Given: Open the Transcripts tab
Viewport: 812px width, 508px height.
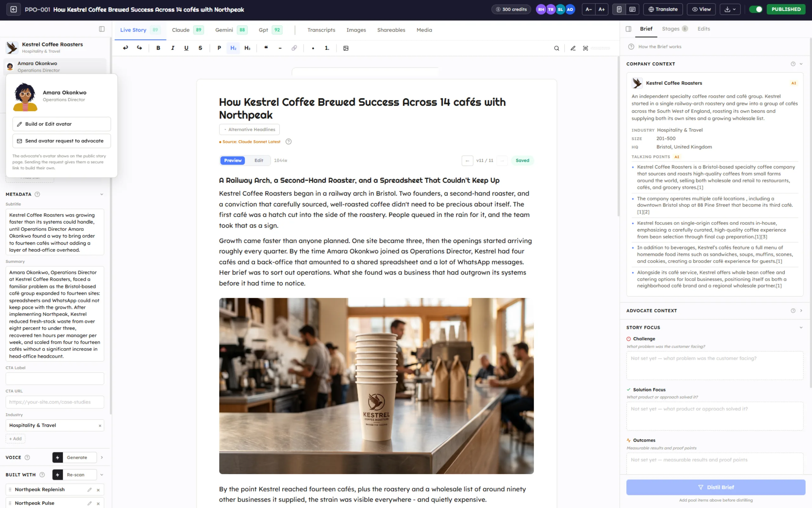Looking at the screenshot, I should click(x=321, y=30).
